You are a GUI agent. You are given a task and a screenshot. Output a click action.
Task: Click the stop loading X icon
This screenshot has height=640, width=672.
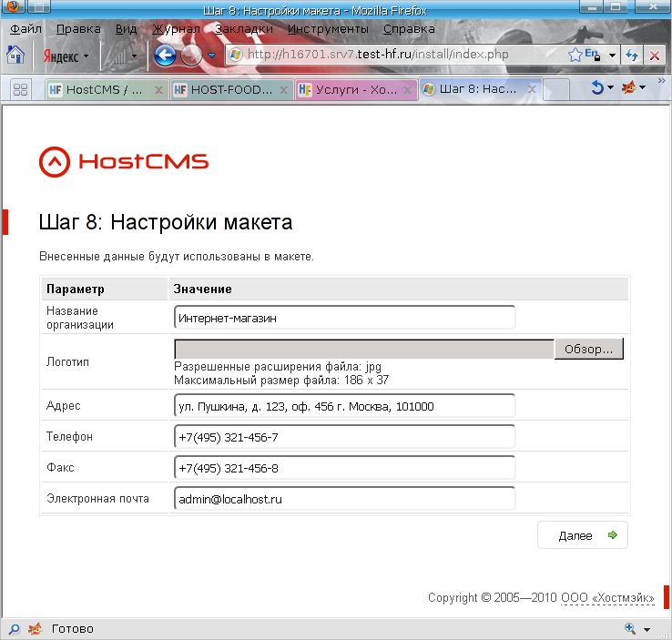point(654,55)
